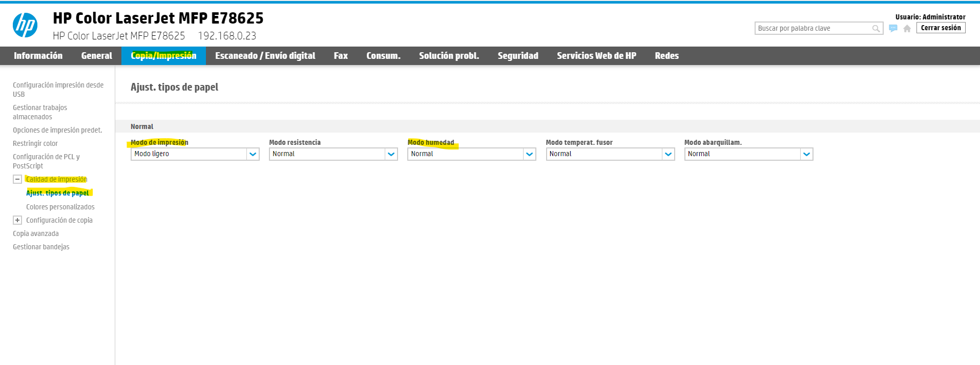The height and width of the screenshot is (365, 980).
Task: Open the Modo abarquillam. dropdown
Action: pyautogui.click(x=749, y=154)
